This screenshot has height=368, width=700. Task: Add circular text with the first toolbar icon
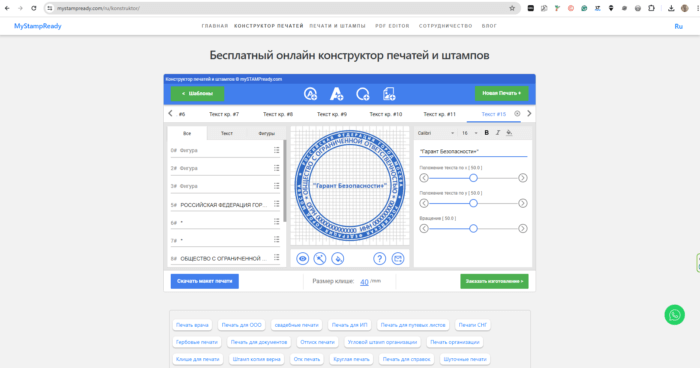[310, 94]
